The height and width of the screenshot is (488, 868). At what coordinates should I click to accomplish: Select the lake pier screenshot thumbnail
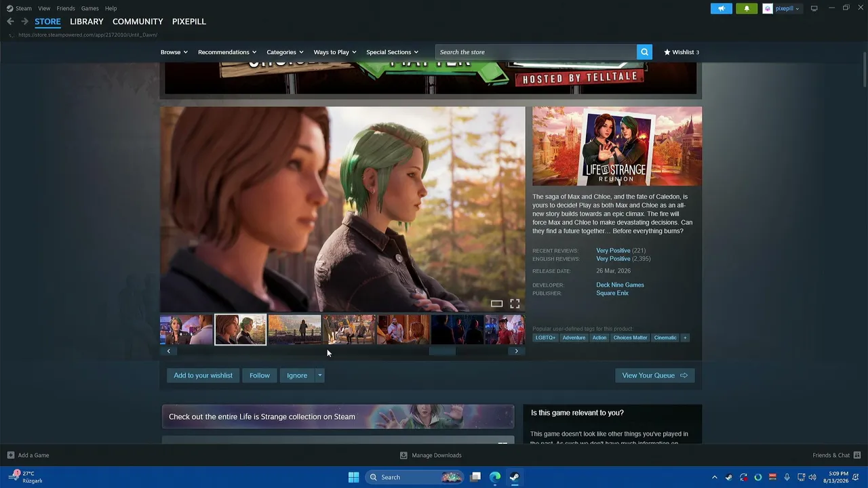(x=294, y=329)
